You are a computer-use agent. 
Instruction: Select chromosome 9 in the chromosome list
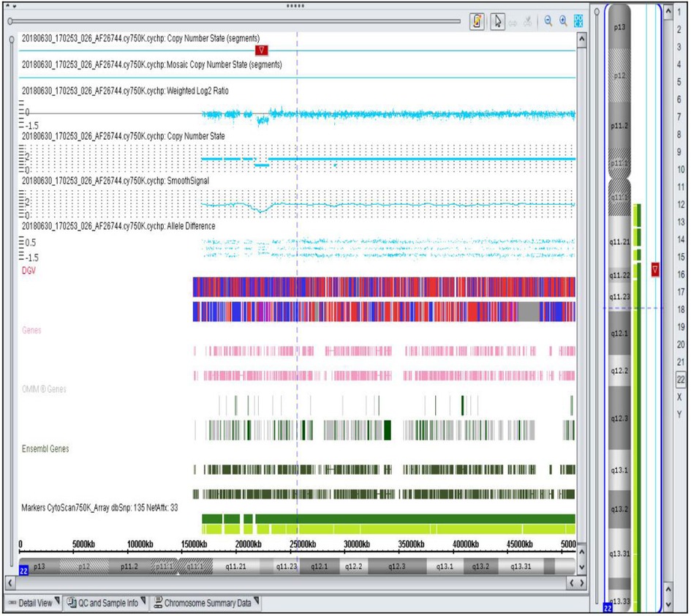[679, 151]
